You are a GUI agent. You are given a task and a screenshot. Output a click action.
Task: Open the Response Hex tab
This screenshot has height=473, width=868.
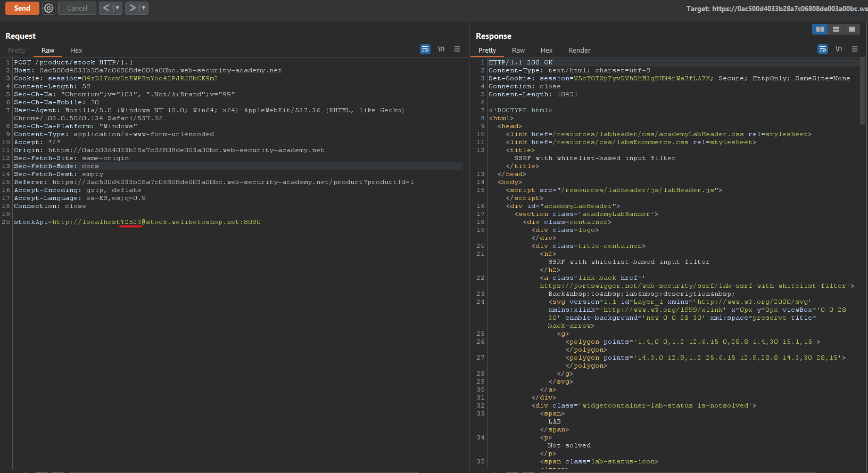pos(547,50)
